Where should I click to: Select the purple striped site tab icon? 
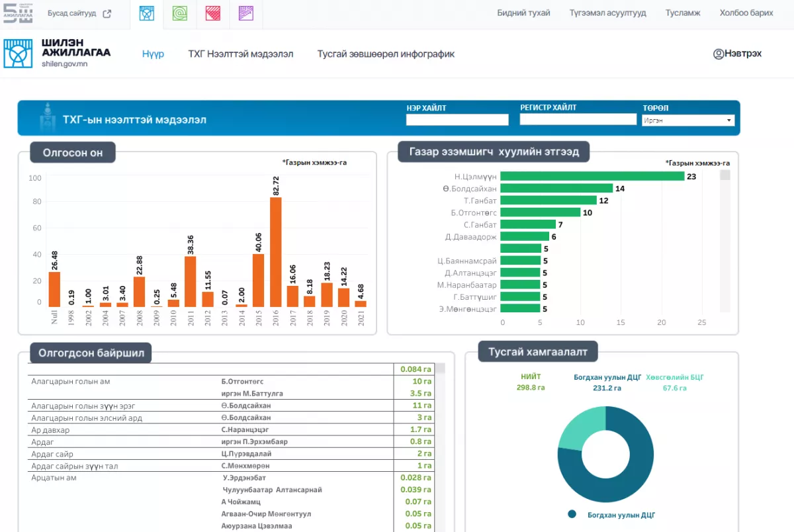point(246,13)
